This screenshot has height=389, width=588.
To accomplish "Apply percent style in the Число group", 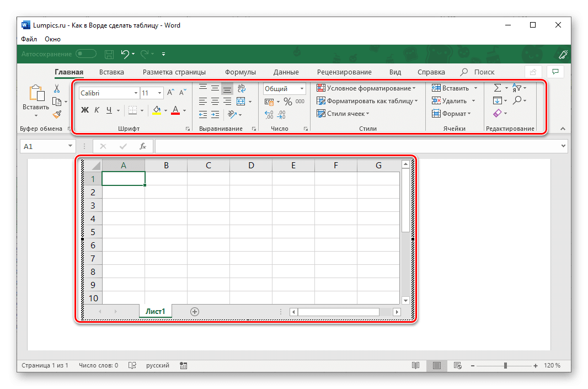I will tap(287, 102).
